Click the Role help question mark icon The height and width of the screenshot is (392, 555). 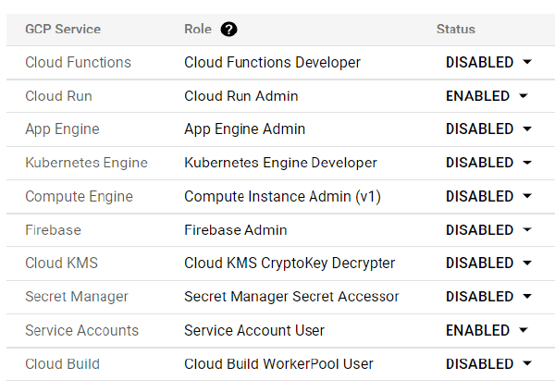pyautogui.click(x=229, y=29)
